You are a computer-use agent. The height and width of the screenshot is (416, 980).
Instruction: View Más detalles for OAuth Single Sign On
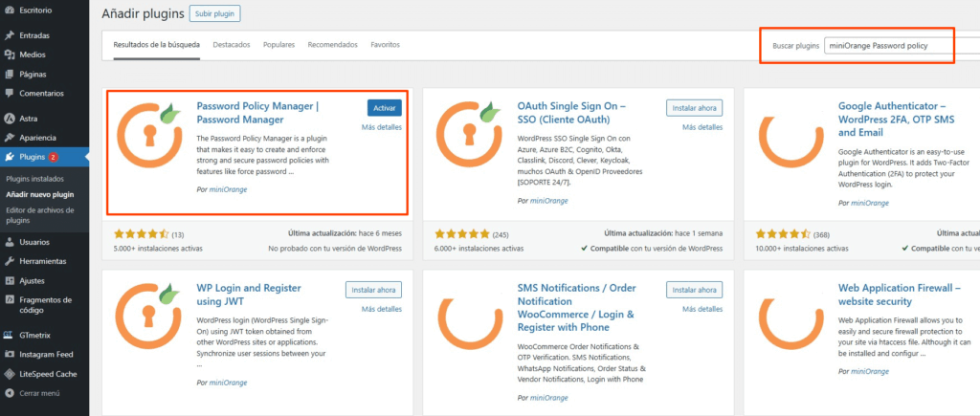702,127
